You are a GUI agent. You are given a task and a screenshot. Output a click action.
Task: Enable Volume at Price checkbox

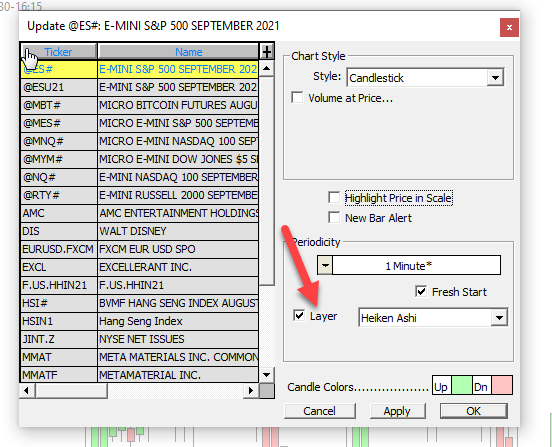297,97
